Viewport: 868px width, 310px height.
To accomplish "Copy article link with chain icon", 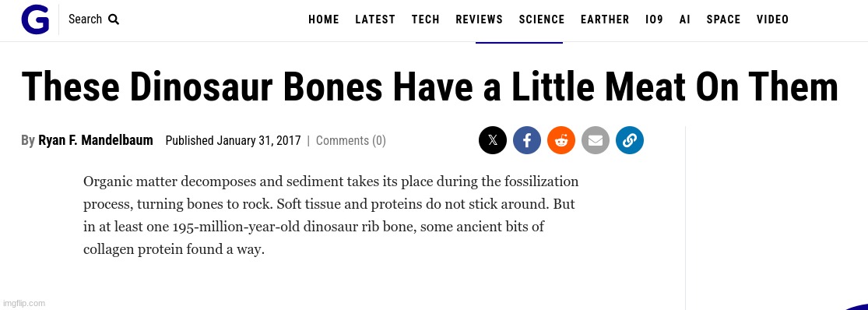I will [630, 140].
